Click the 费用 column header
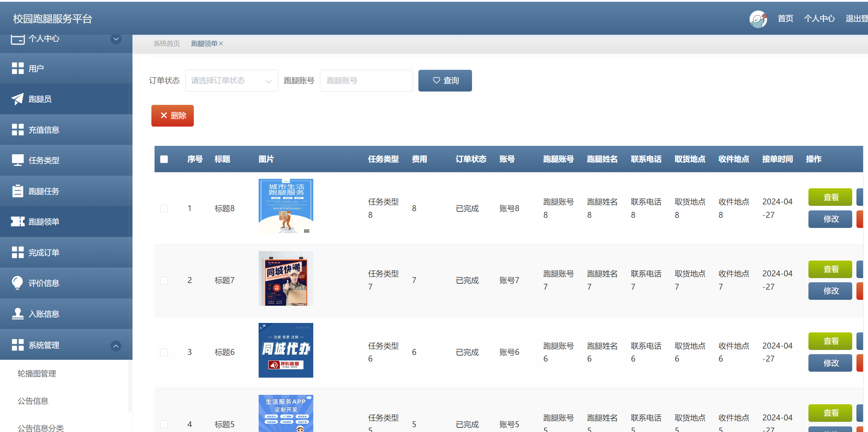 pos(419,159)
